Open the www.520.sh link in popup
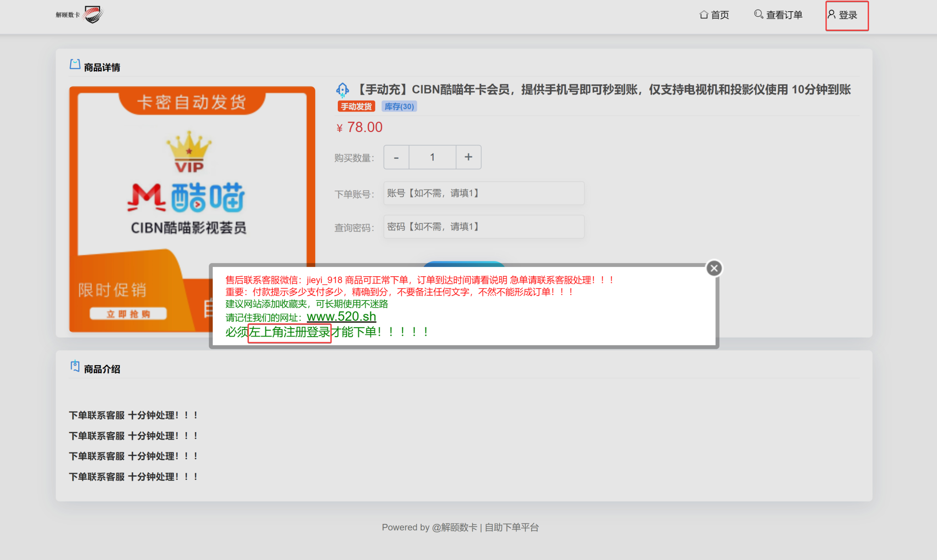The height and width of the screenshot is (560, 937). [x=341, y=317]
